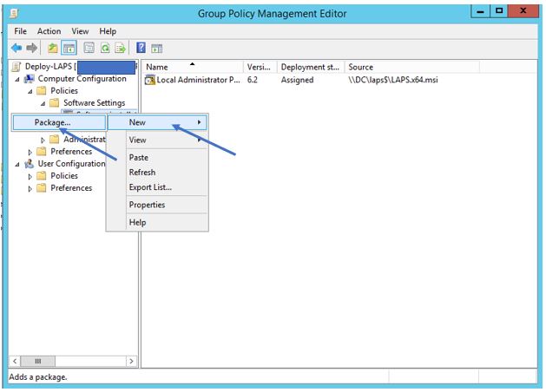The image size is (546, 392).
Task: Choose Properties in the context menu
Action: pos(158,205)
